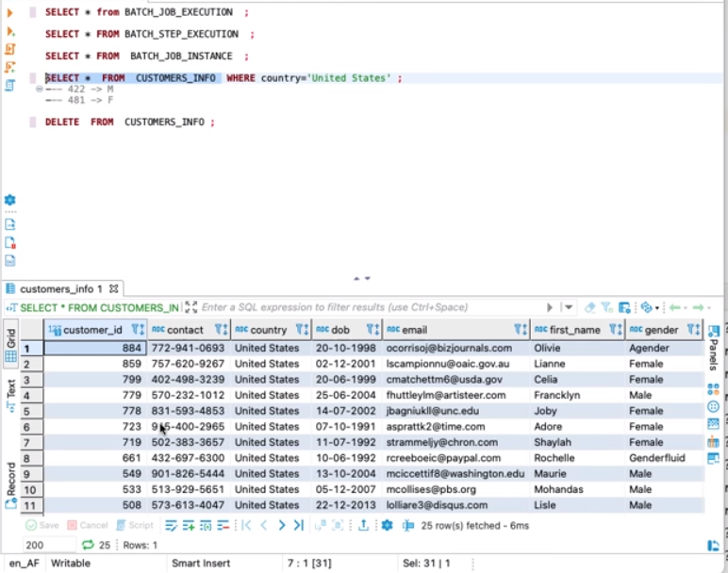
Task: Click the add row icon
Action: 189,526
